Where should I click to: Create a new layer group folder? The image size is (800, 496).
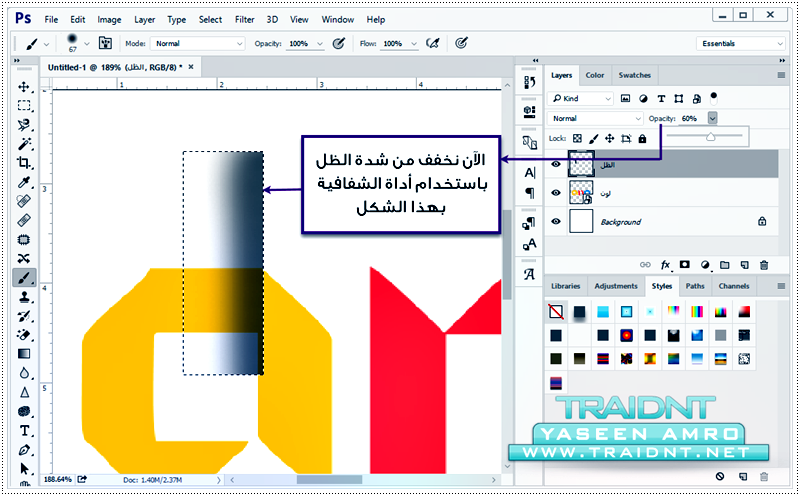724,265
